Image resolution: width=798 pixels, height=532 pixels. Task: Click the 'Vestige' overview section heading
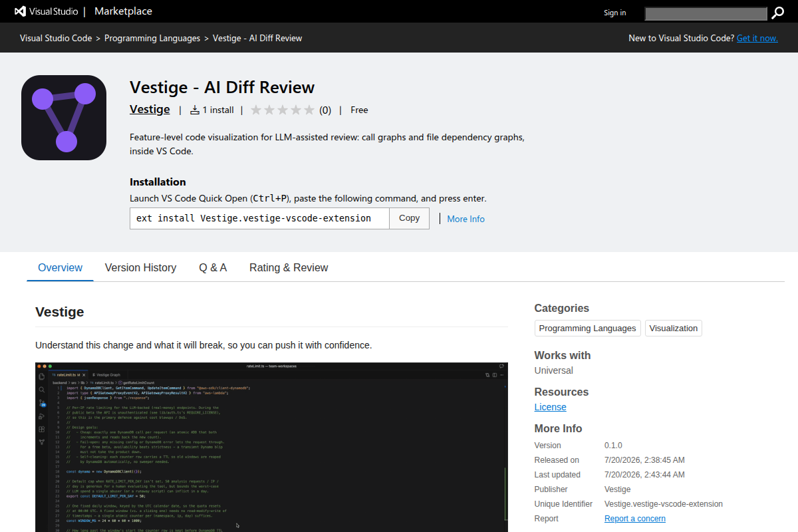(60, 312)
